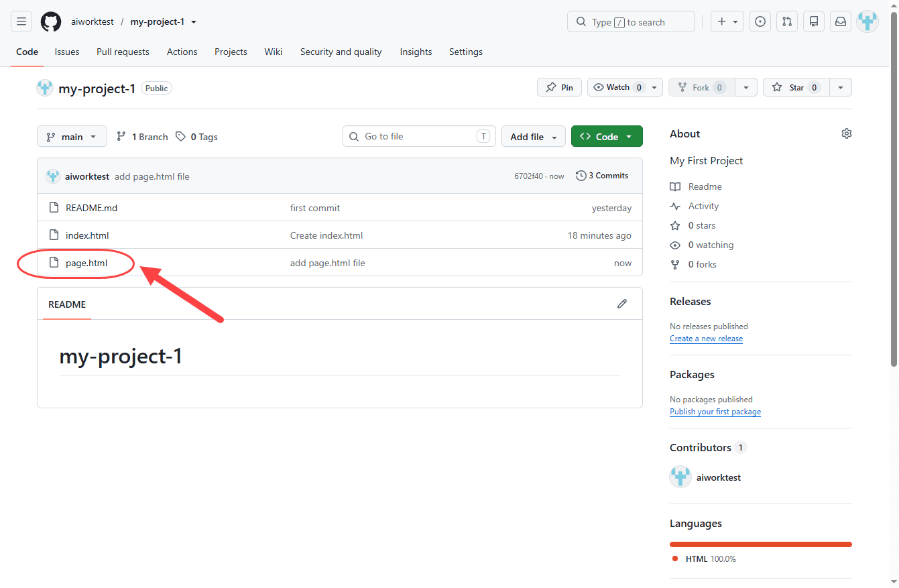The width and height of the screenshot is (899, 588).
Task: Open the main branch selector dropdown
Action: coord(72,136)
